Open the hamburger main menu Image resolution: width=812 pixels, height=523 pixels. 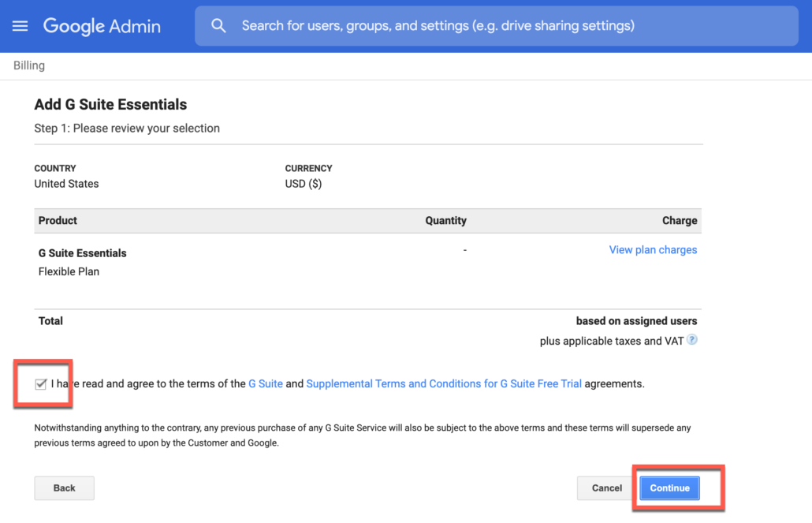20,26
